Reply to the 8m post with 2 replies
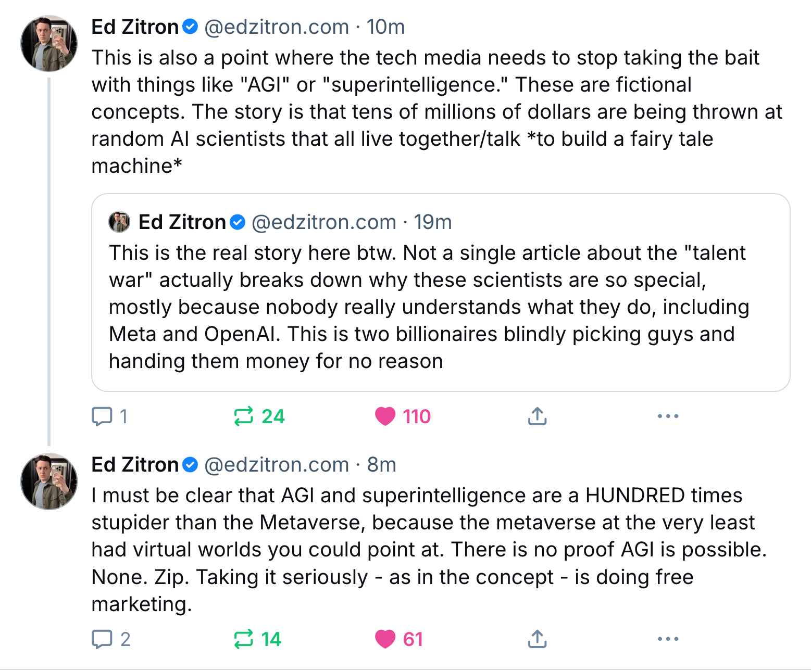The height and width of the screenshot is (672, 811). pyautogui.click(x=110, y=639)
